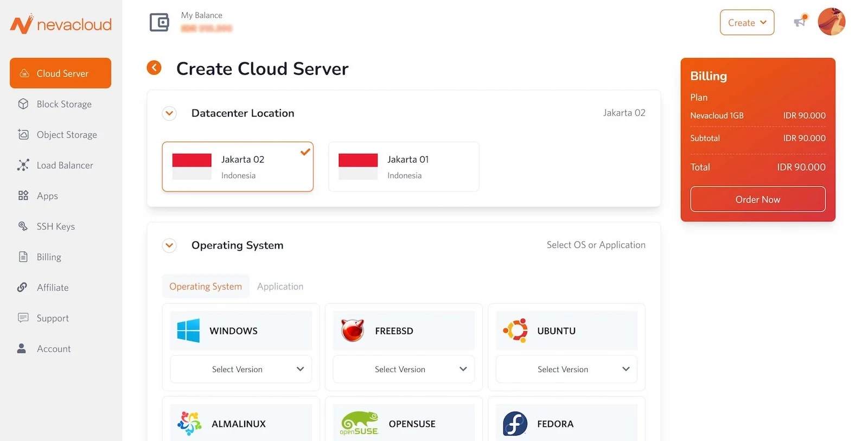Click the Order Now button
Screen dimensions: 868x441
coord(758,199)
